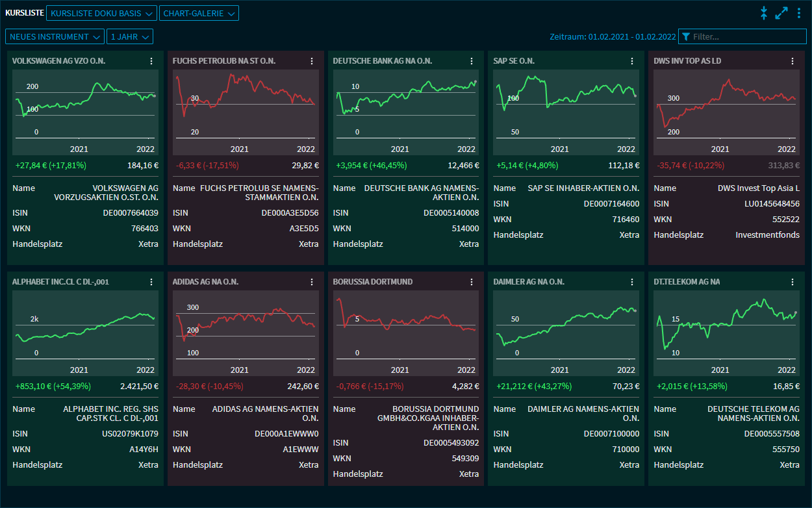Open the Volkswagen card three-dot menu
The image size is (812, 508).
[151, 61]
